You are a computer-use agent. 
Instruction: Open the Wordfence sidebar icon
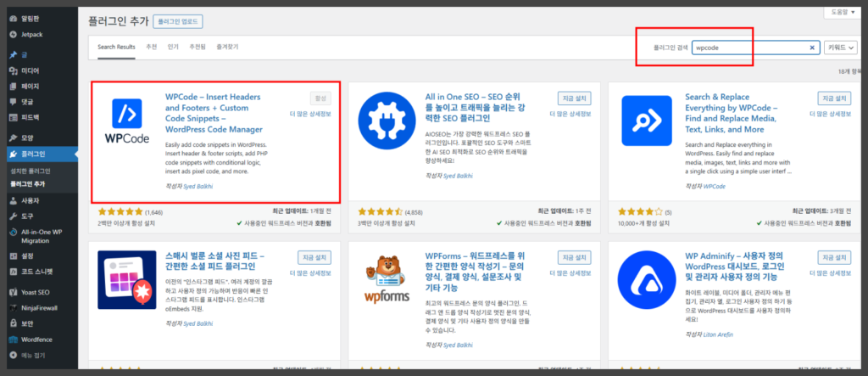(14, 339)
